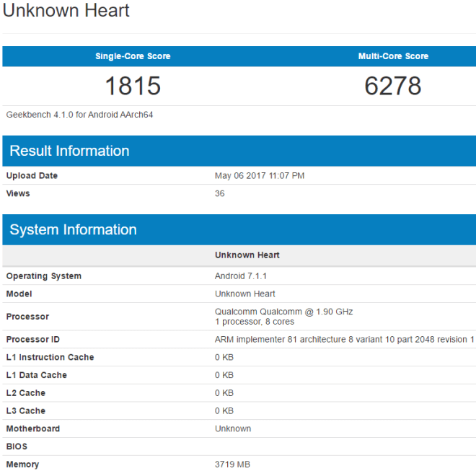Select 'Qualcomm Qualcomm @ 1.90 GHz' text
This screenshot has width=476, height=471.
point(284,312)
